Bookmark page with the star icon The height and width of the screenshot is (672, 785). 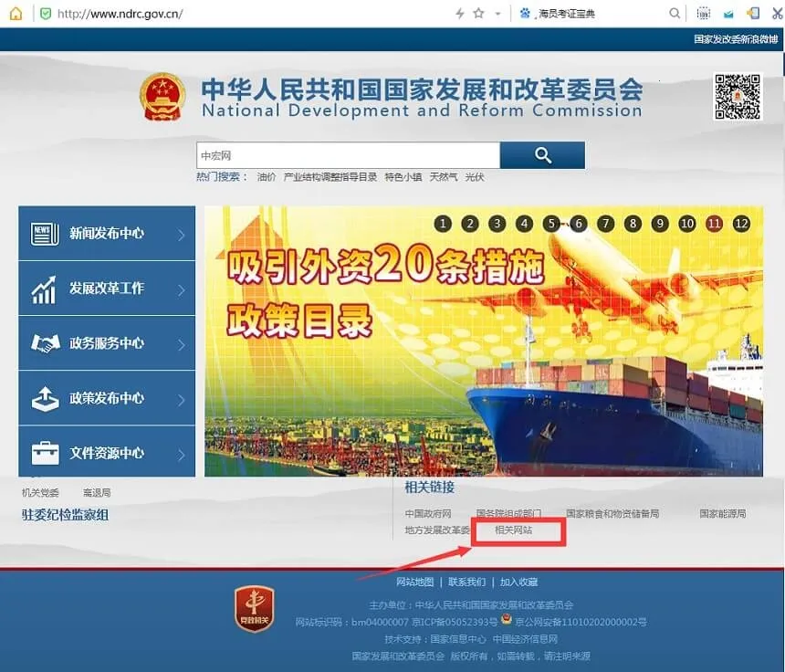click(478, 13)
